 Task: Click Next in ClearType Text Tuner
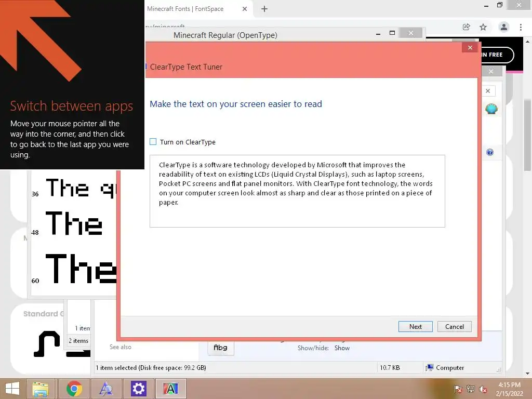415,326
